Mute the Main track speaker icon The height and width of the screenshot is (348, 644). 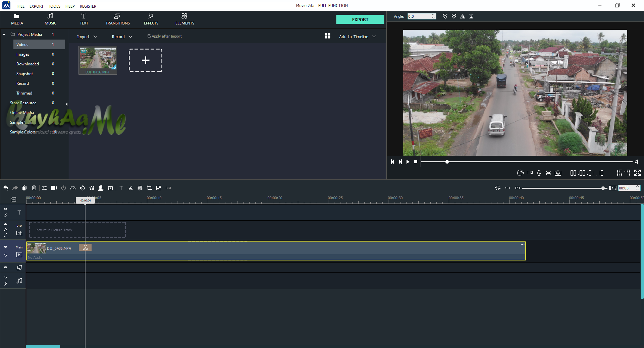pos(5,255)
